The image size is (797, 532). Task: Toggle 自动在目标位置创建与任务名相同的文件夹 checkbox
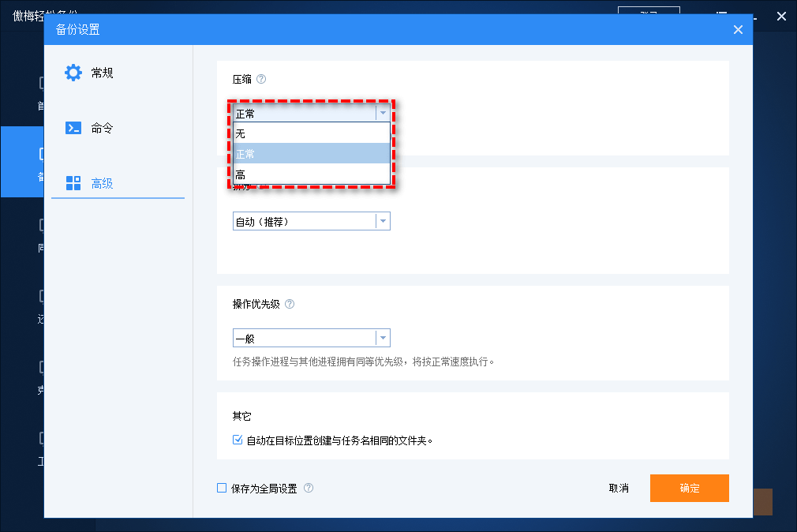coord(238,440)
